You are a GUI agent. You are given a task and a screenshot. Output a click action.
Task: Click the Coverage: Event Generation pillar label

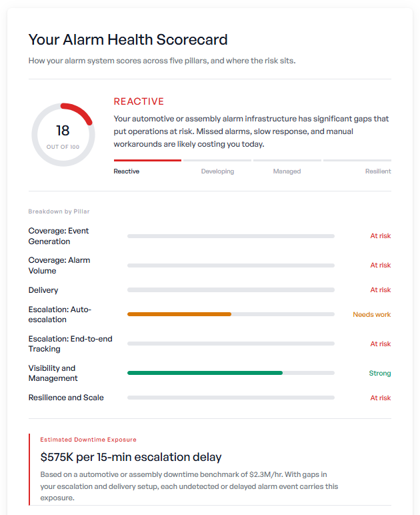tap(59, 236)
